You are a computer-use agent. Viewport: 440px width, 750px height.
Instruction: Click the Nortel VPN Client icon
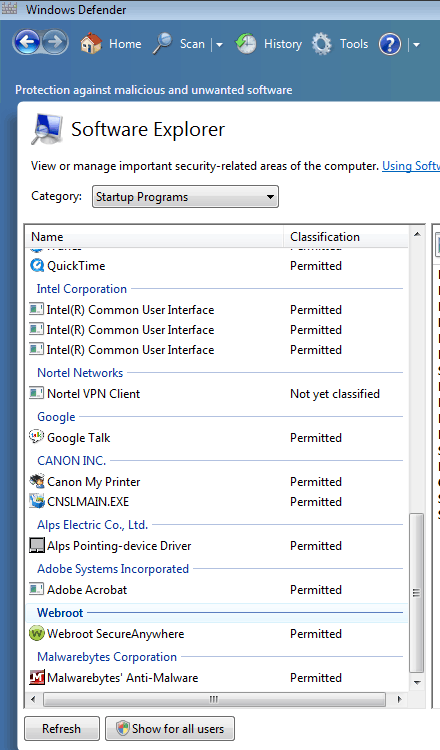coord(36,393)
